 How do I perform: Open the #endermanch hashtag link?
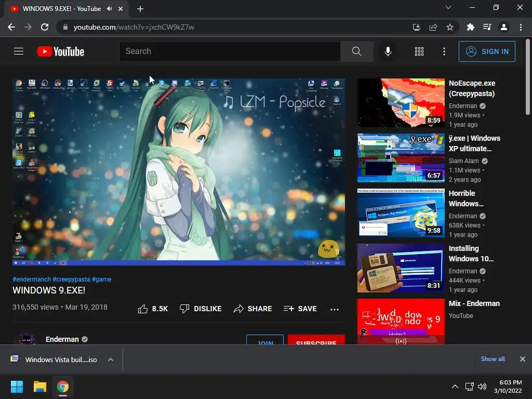tap(32, 279)
